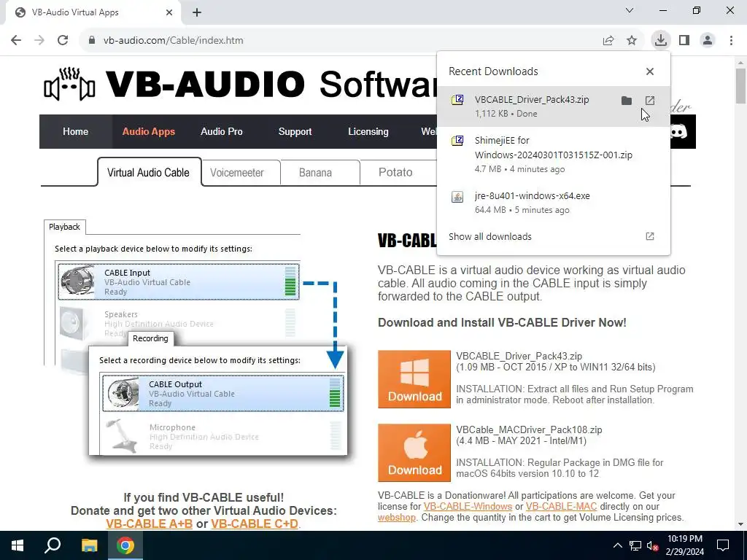The width and height of the screenshot is (747, 560).
Task: Click the external link icon by Show all downloads
Action: (x=650, y=237)
